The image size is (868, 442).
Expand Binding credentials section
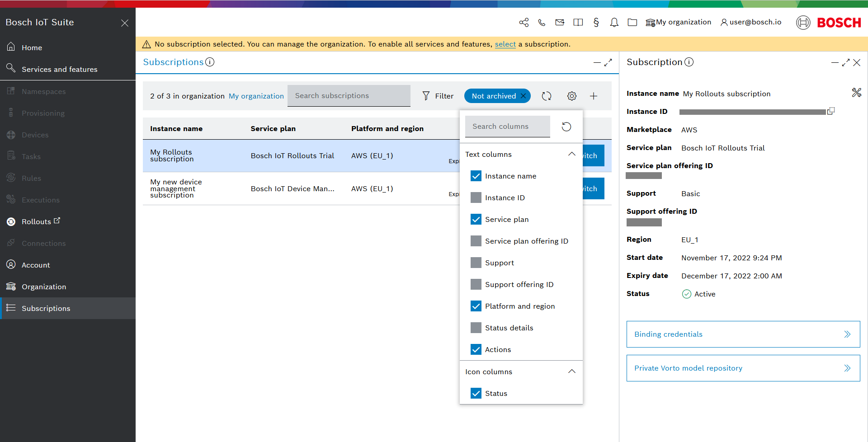tap(743, 334)
